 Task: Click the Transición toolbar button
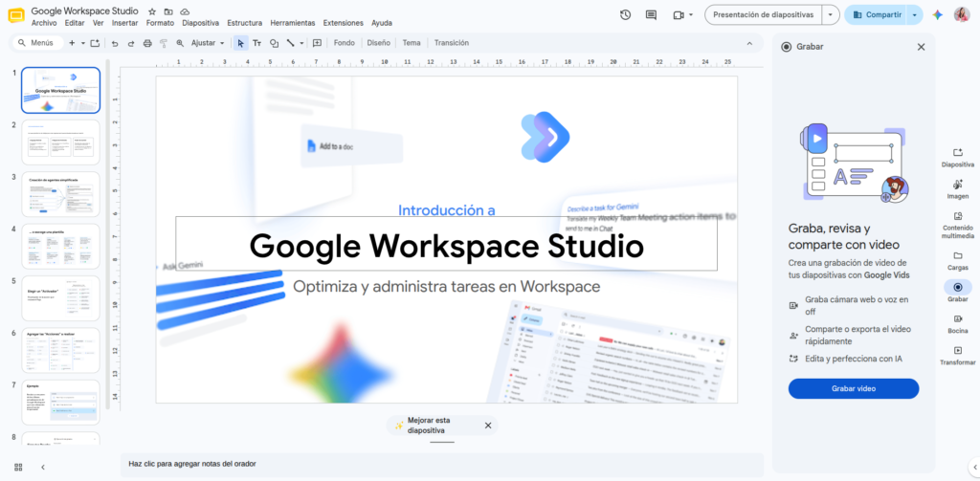tap(452, 43)
